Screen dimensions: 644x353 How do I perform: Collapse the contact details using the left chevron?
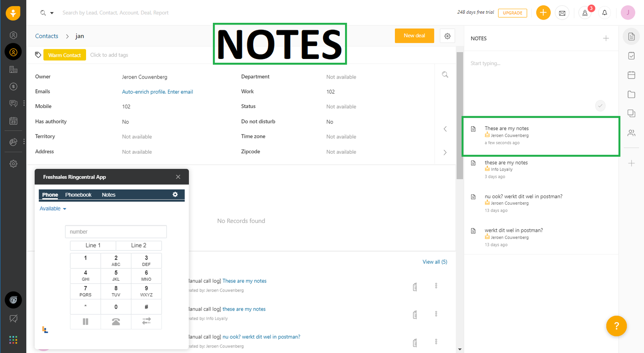[x=445, y=129]
